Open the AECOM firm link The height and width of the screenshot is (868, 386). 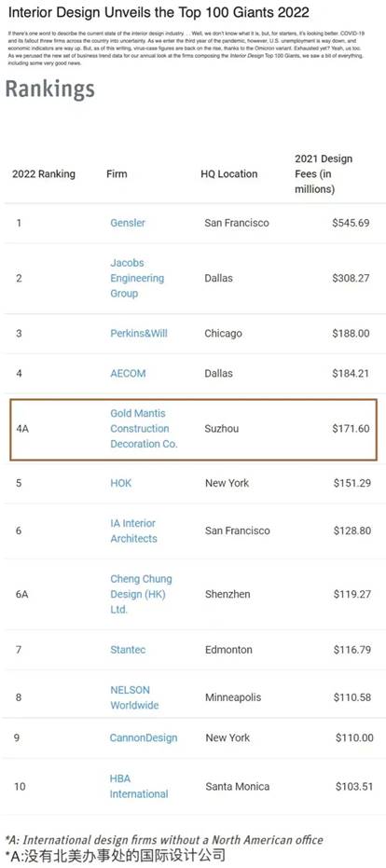coord(128,373)
